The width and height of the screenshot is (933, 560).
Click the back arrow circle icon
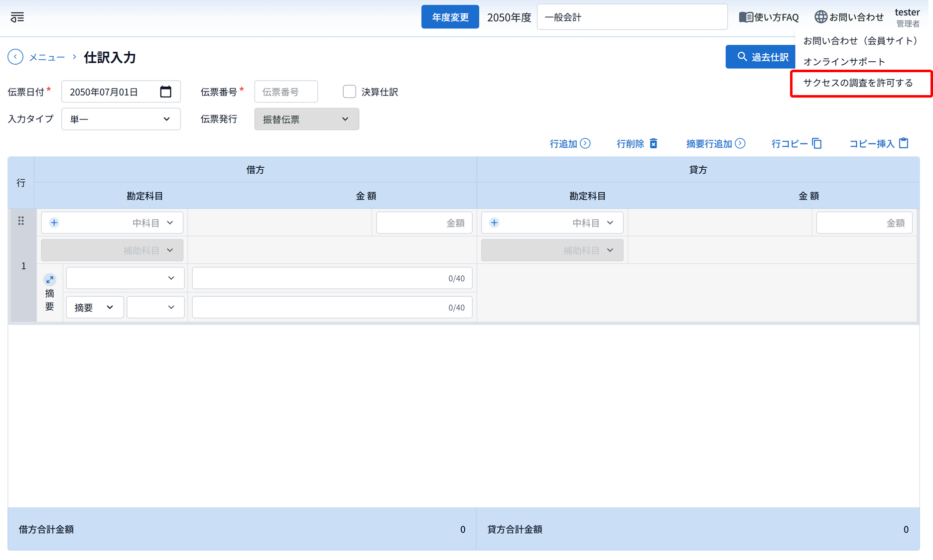[15, 57]
